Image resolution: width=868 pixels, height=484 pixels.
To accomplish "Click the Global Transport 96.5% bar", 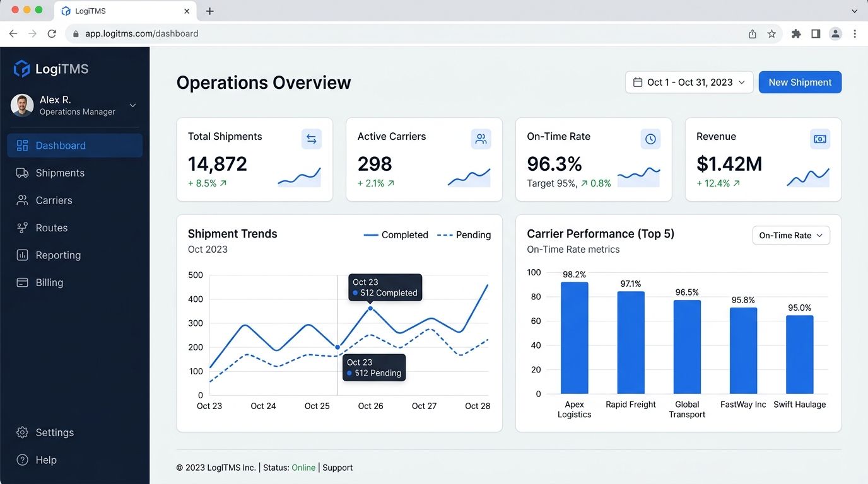I will [687, 347].
